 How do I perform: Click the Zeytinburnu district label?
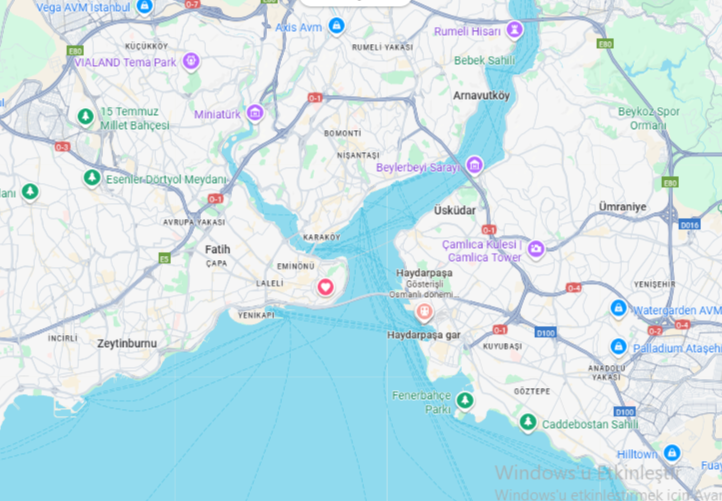tap(127, 344)
